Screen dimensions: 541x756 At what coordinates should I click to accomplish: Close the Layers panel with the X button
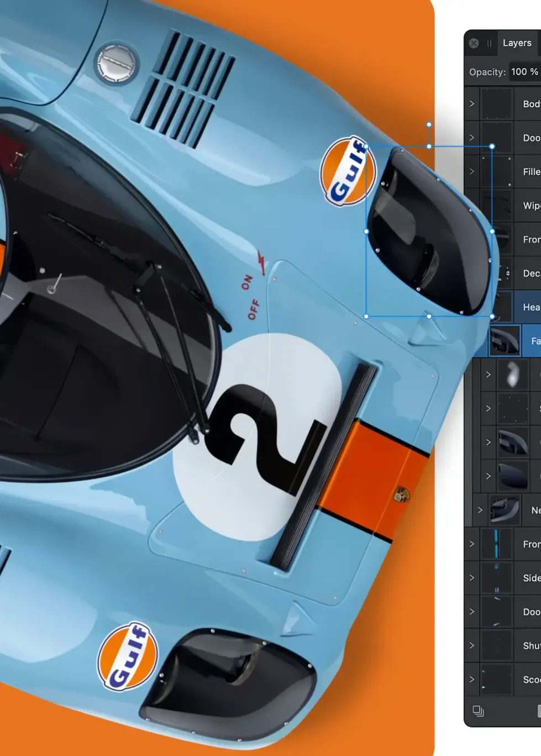click(474, 43)
